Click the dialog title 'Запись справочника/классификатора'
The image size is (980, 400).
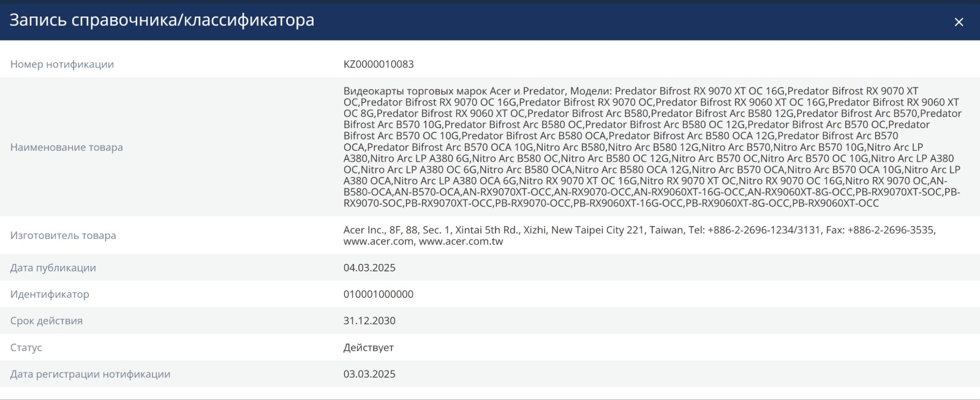click(162, 20)
